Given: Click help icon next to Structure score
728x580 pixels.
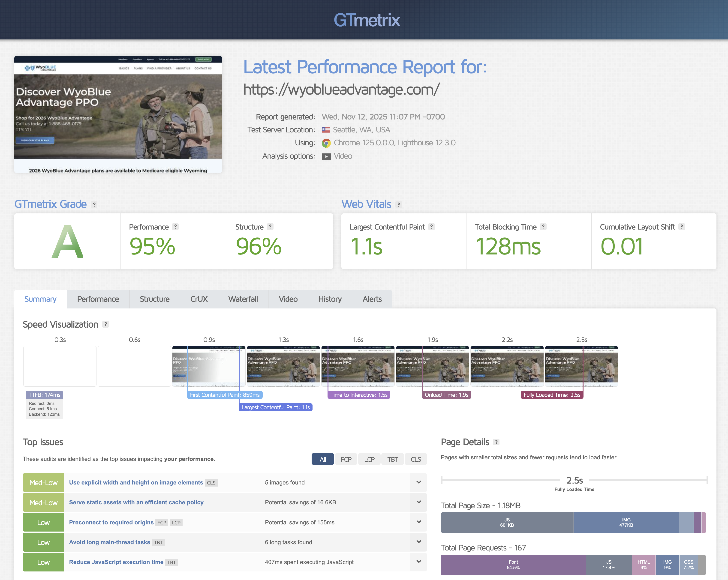Looking at the screenshot, I should pyautogui.click(x=270, y=227).
